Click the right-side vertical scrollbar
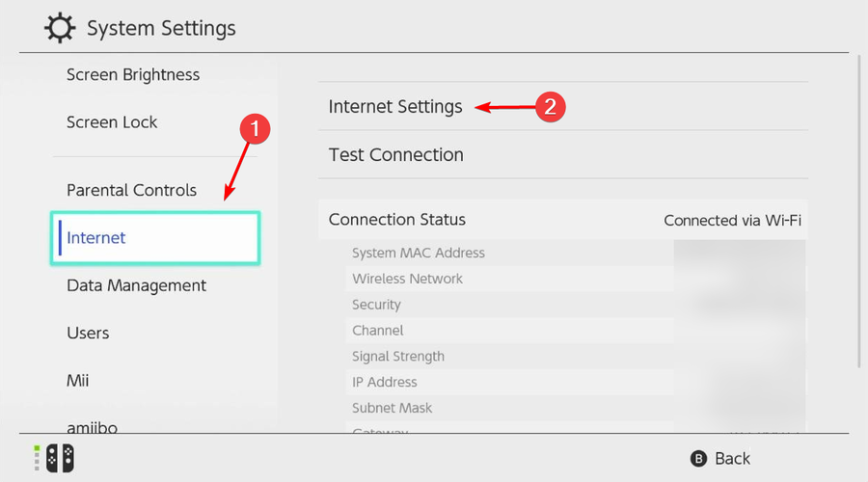This screenshot has height=482, width=868. click(858, 212)
